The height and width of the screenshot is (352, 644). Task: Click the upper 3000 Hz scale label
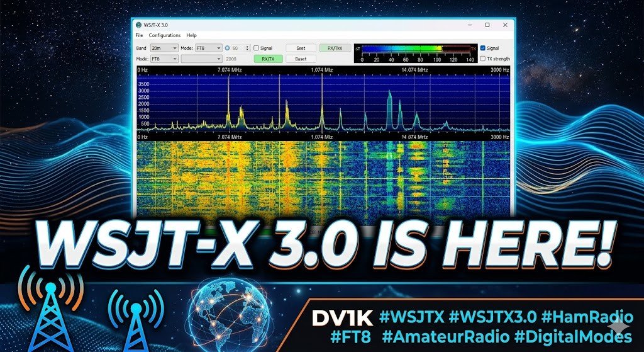500,70
